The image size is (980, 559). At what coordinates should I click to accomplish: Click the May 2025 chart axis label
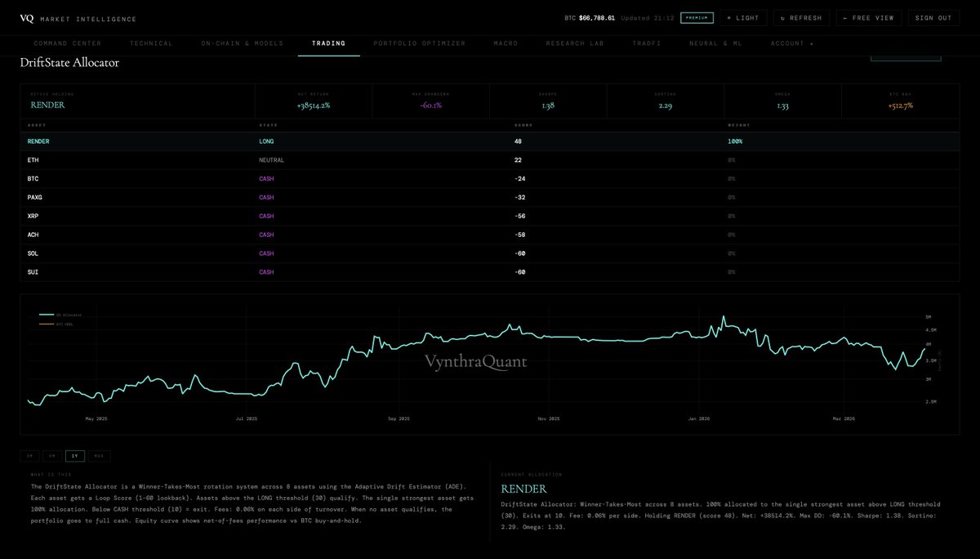pos(96,419)
